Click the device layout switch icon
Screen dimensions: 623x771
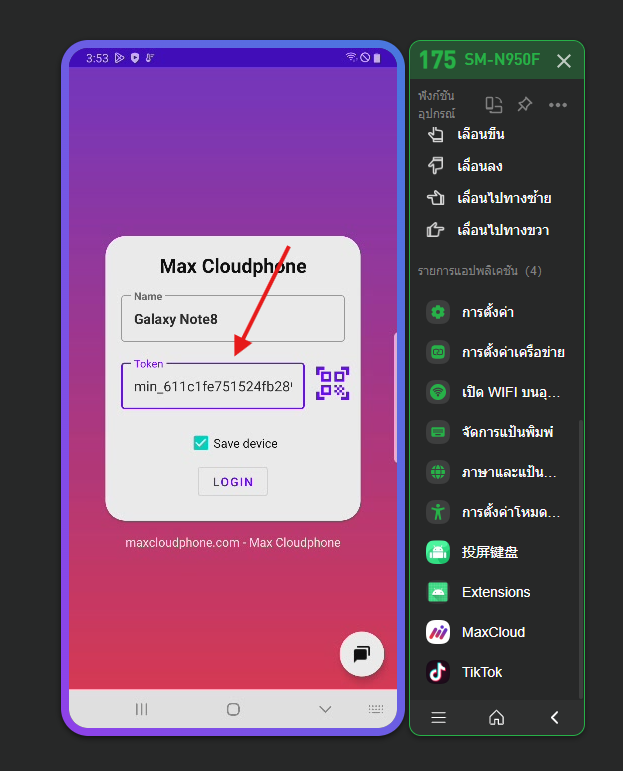494,105
